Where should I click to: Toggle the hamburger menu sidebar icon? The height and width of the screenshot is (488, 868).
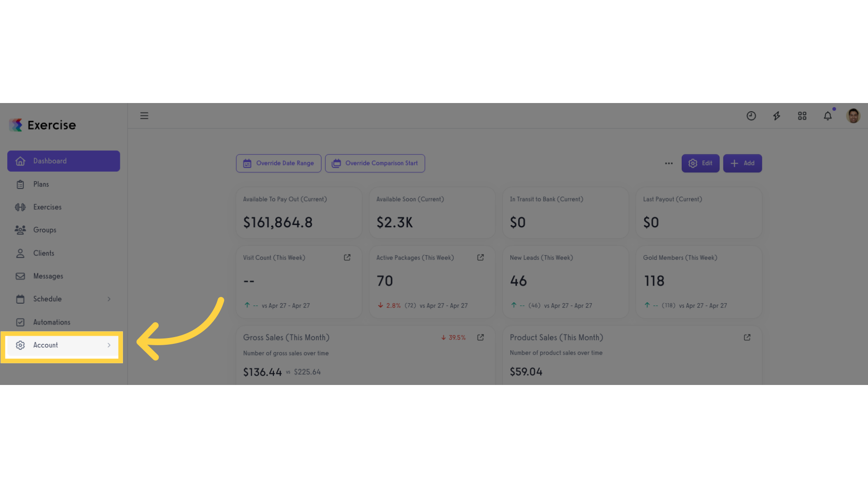[x=144, y=116]
